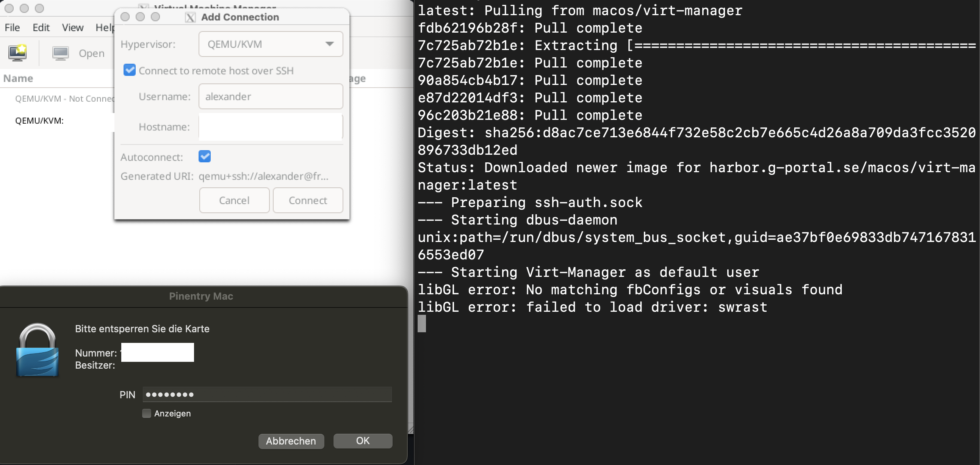This screenshot has width=980, height=465.
Task: Click the Add Connection dialog close button
Action: pos(125,17)
